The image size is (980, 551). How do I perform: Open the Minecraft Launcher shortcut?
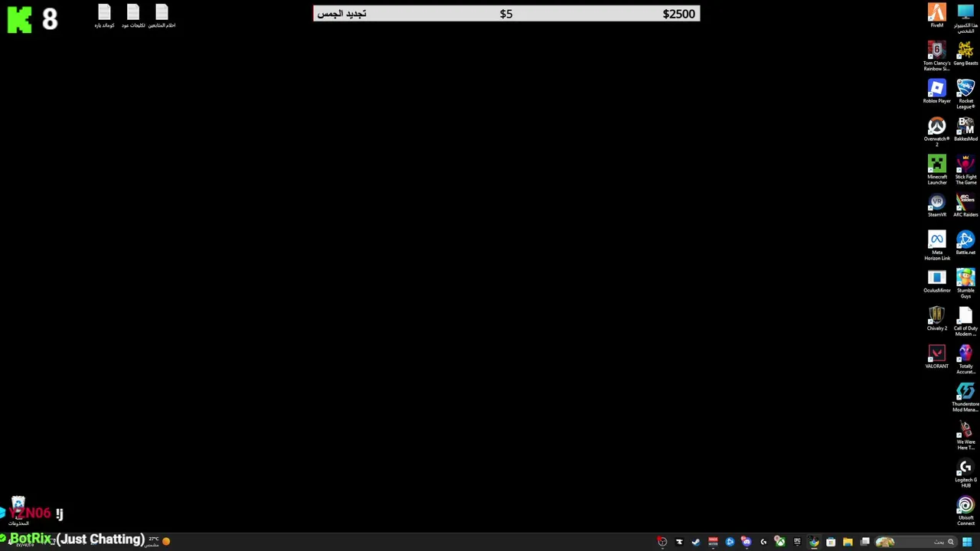pos(936,169)
